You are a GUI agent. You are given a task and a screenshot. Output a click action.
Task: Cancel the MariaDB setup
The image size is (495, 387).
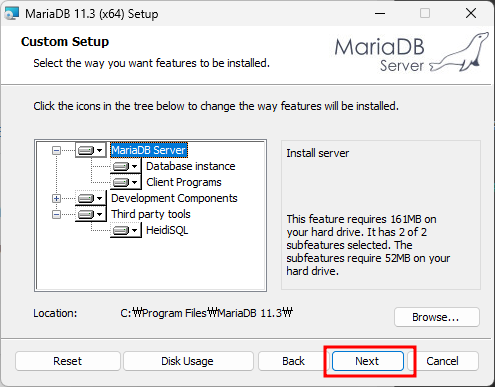(x=443, y=361)
